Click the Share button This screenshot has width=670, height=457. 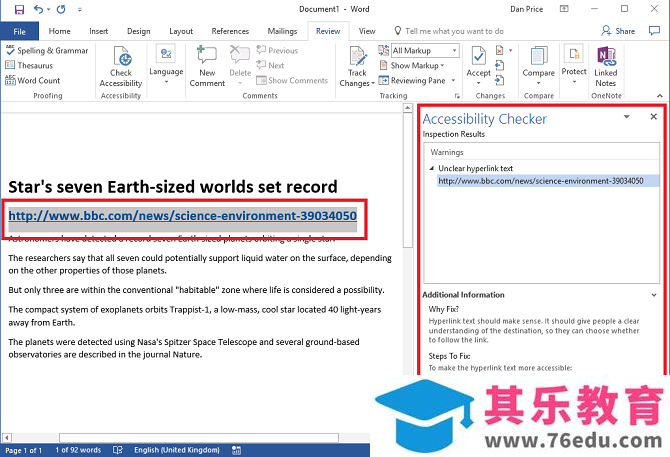(618, 31)
